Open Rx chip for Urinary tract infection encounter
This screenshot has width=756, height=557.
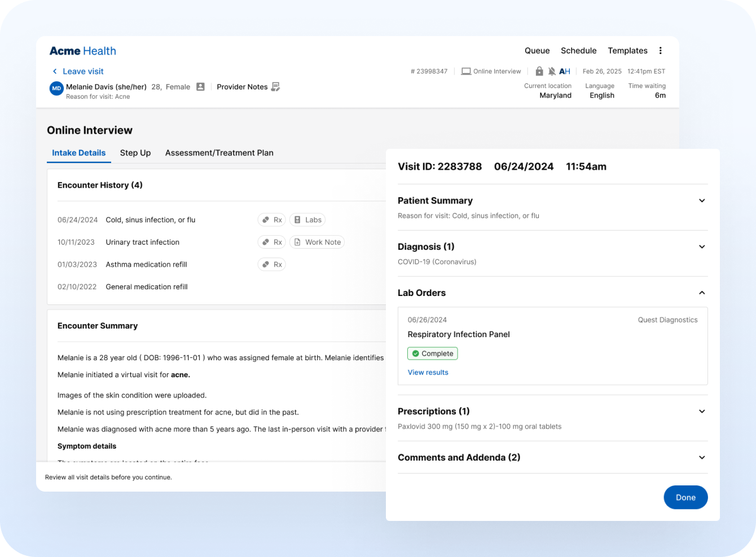(272, 242)
